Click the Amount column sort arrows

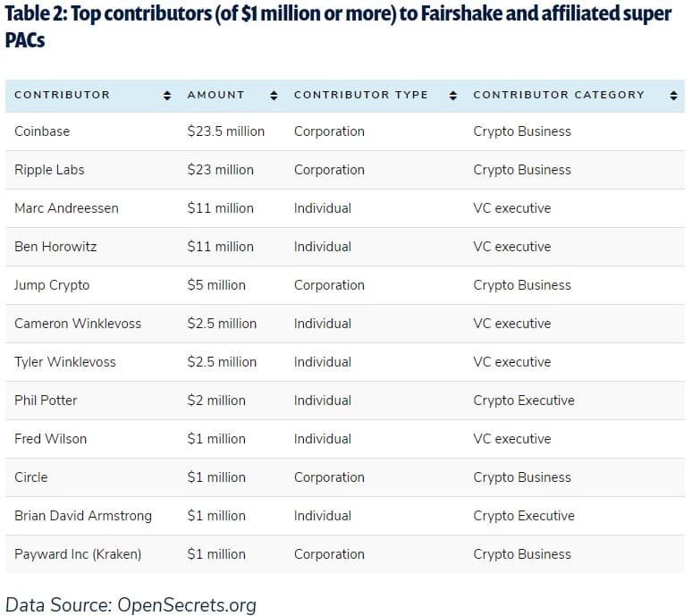click(x=274, y=96)
